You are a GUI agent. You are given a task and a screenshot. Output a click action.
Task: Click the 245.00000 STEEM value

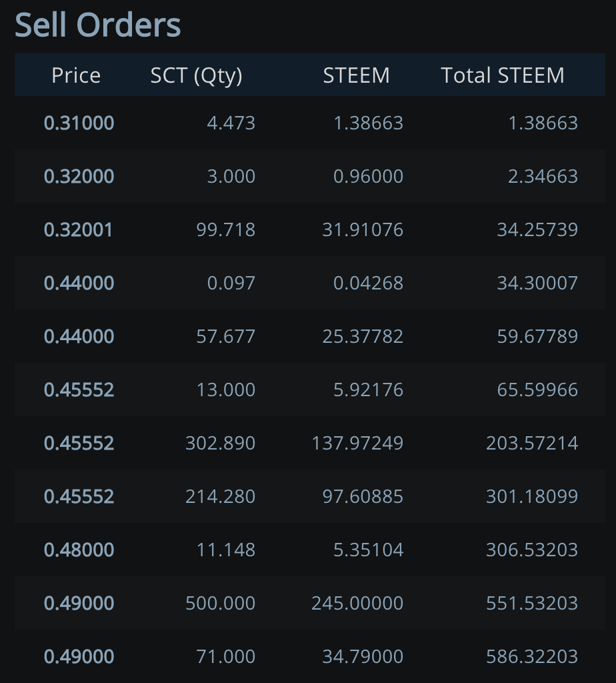(357, 603)
